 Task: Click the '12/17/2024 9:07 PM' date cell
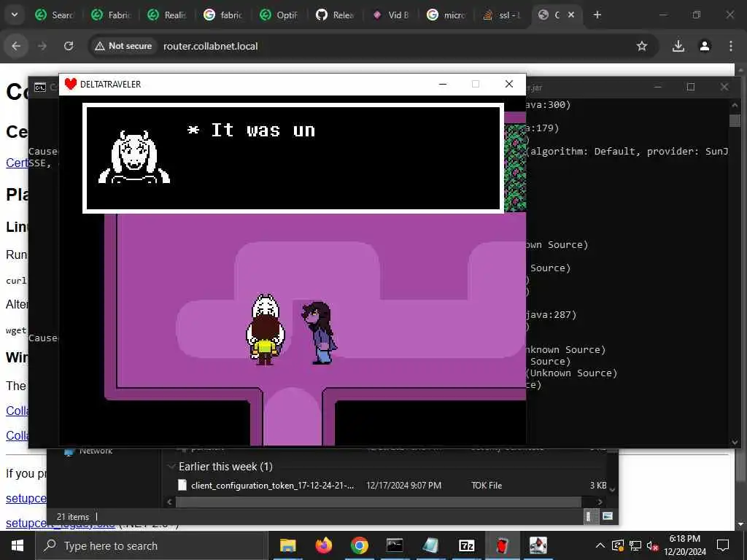403,485
